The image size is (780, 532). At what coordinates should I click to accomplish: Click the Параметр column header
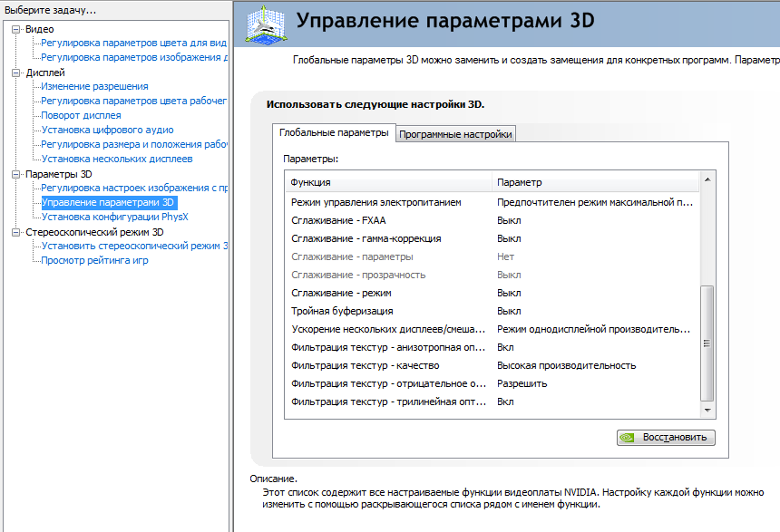pos(596,182)
